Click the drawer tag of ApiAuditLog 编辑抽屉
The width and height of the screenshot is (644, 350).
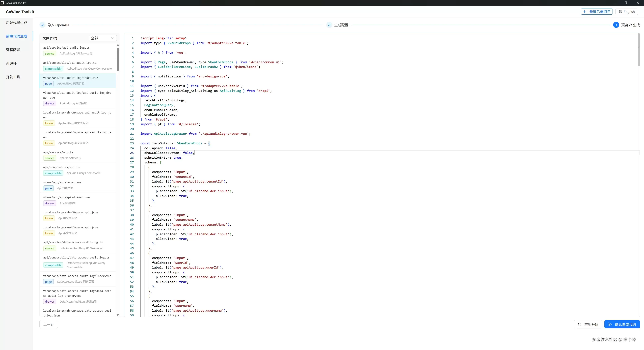49,103
